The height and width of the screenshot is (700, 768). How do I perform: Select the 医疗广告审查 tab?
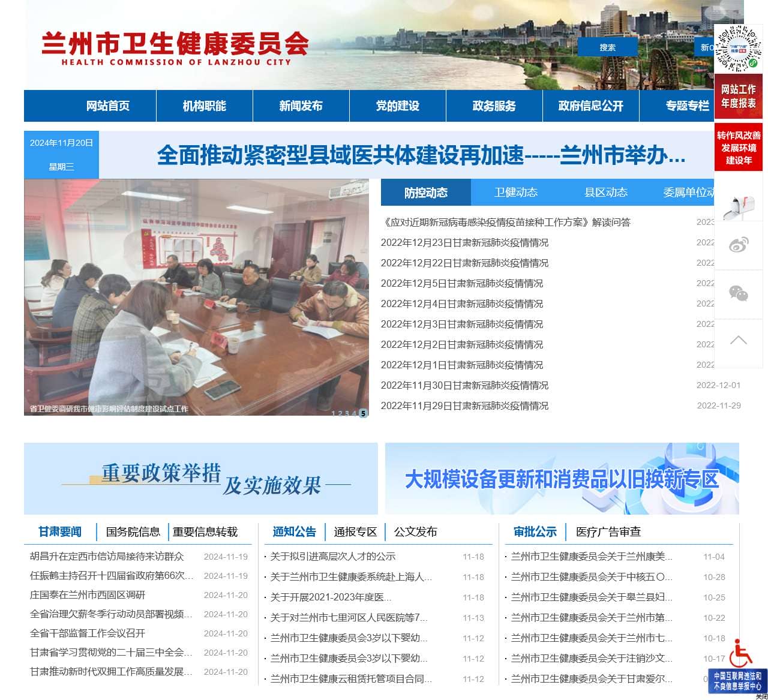tap(608, 532)
